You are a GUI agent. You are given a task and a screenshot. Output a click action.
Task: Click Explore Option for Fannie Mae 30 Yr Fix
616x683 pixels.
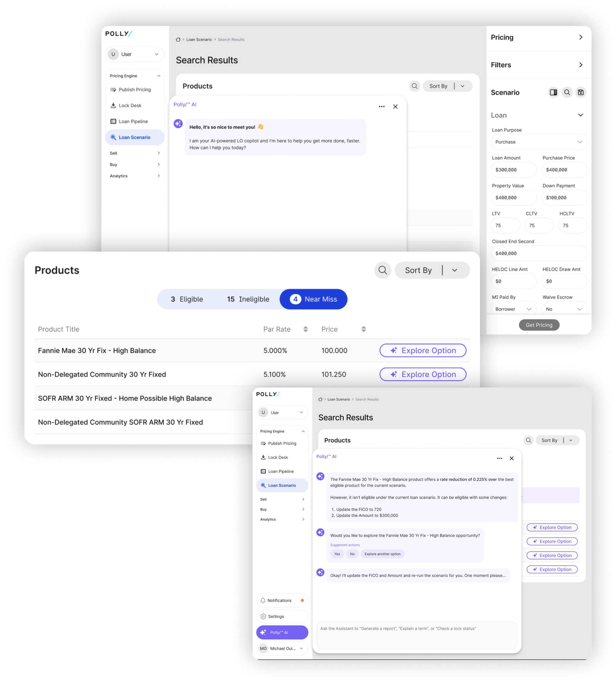(423, 350)
